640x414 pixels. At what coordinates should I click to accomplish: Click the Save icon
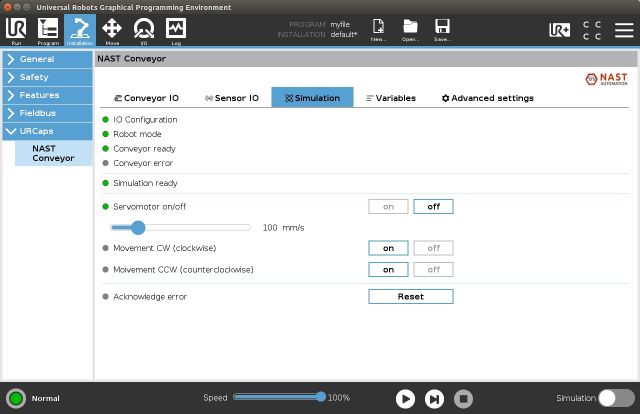441,30
